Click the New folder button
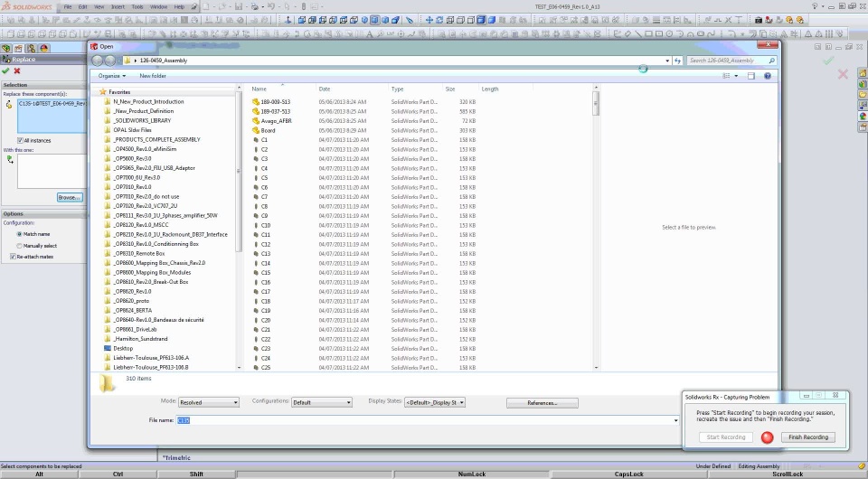Screen dimensions: 868x479 [x=153, y=76]
